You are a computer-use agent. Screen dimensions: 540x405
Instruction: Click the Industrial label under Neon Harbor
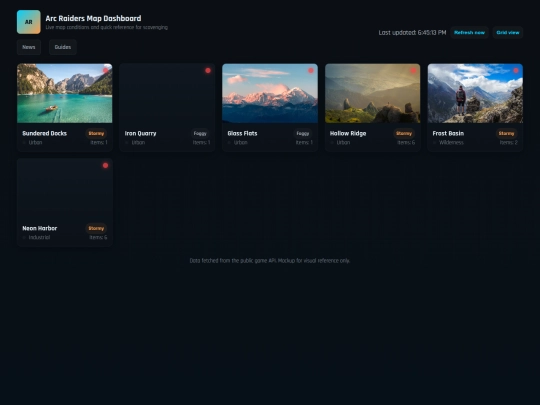pos(39,238)
